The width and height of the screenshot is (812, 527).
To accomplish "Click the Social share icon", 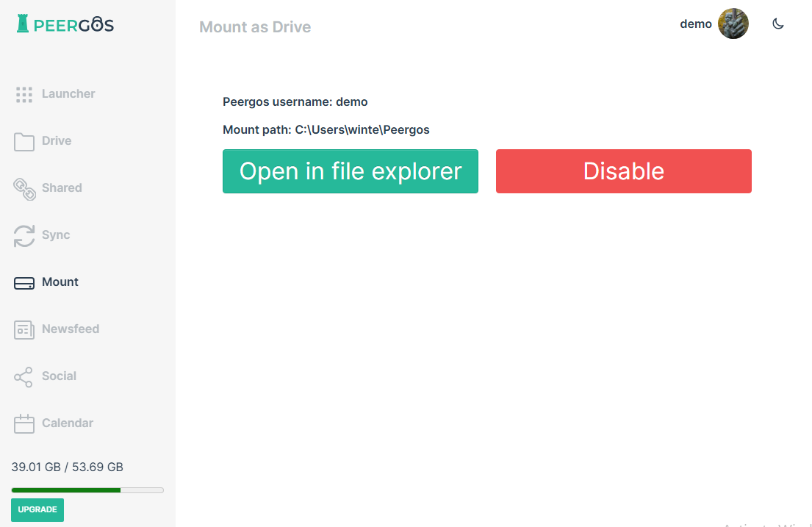I will pyautogui.click(x=24, y=377).
